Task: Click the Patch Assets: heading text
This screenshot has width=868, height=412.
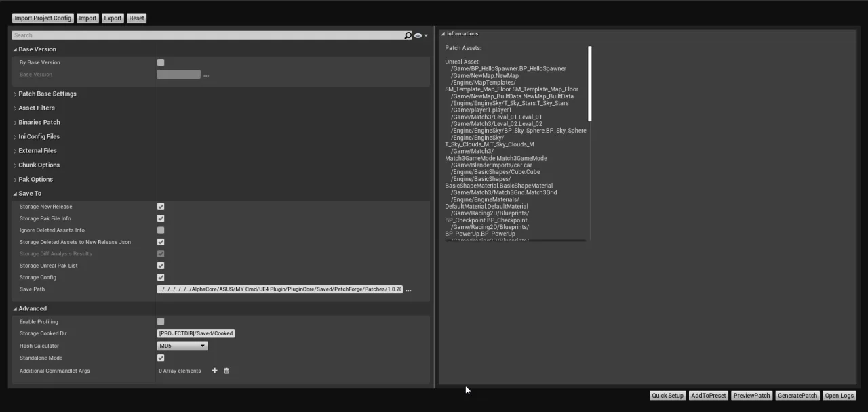Action: click(463, 48)
